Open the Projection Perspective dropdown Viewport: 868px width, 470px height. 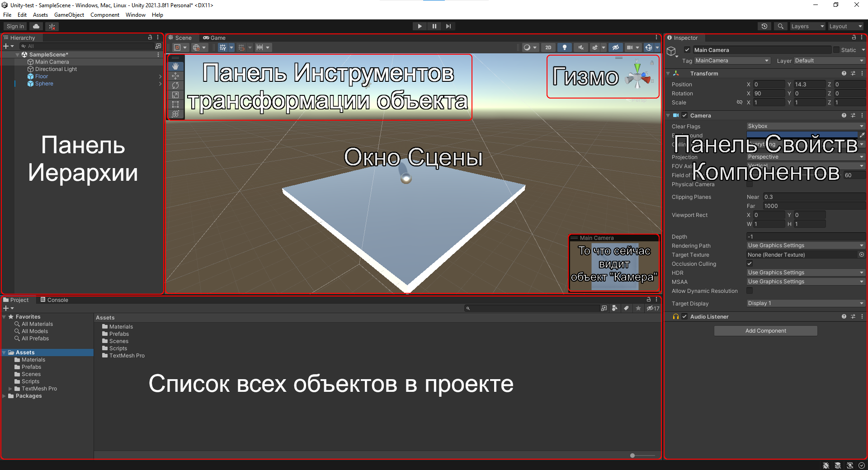tap(806, 157)
